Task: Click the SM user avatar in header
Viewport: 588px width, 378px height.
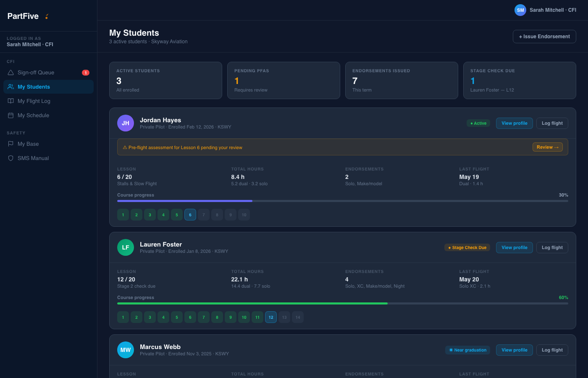Action: [x=520, y=10]
